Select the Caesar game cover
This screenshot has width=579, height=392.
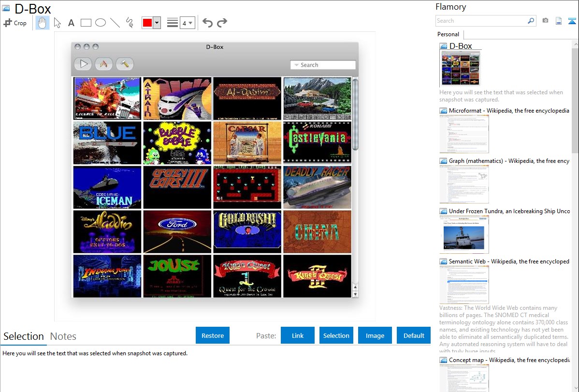[x=247, y=143]
